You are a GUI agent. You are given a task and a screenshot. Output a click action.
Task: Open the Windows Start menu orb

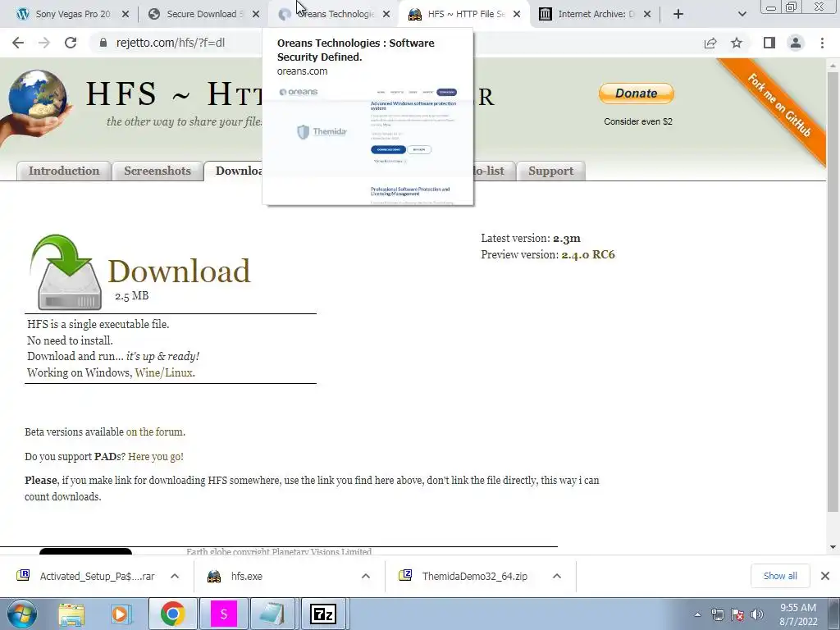[21, 614]
